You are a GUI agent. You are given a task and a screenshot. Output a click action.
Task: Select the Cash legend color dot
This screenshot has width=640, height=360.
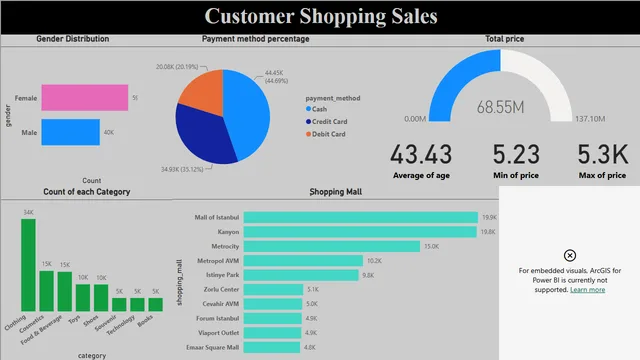tap(308, 109)
